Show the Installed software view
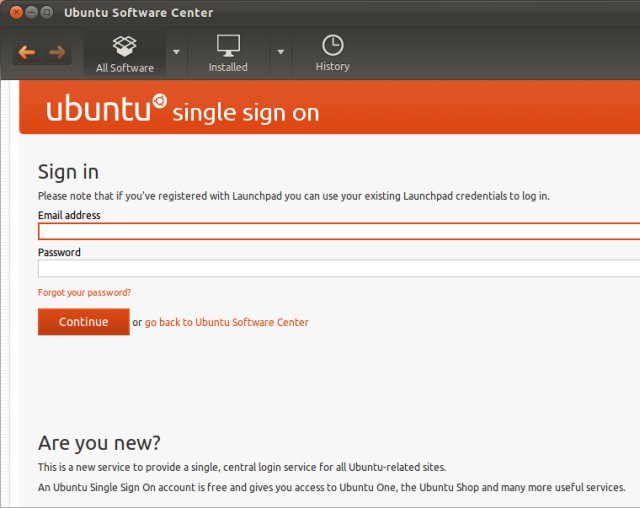The width and height of the screenshot is (640, 508). tap(228, 53)
